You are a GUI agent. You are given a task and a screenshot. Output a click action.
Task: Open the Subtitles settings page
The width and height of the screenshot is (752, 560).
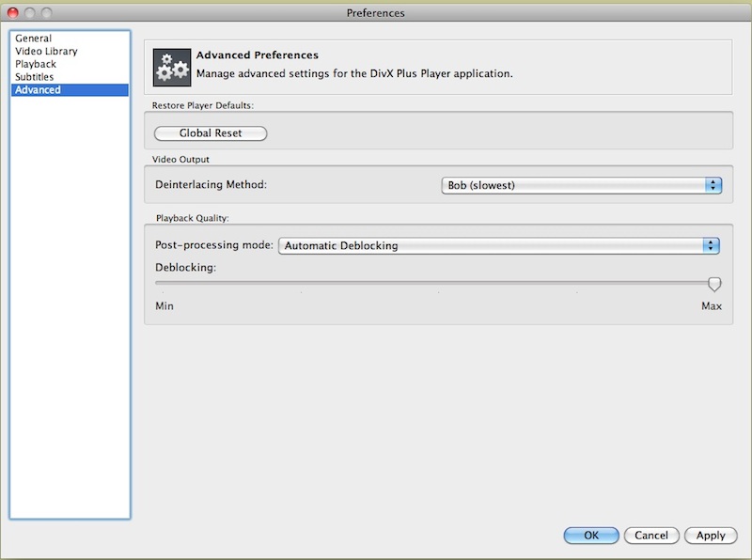(x=35, y=77)
